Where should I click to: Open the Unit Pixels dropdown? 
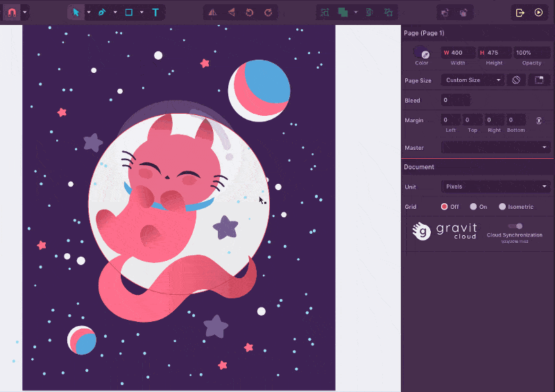click(x=496, y=187)
